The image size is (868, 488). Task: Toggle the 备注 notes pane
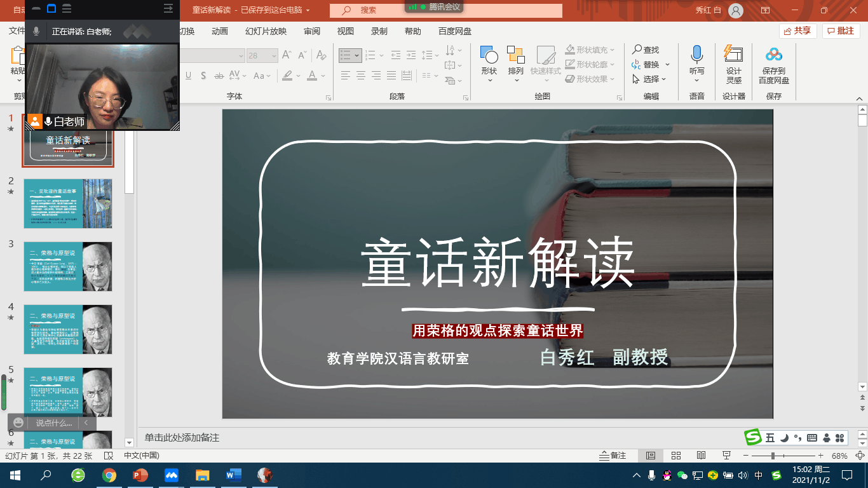[x=613, y=456]
